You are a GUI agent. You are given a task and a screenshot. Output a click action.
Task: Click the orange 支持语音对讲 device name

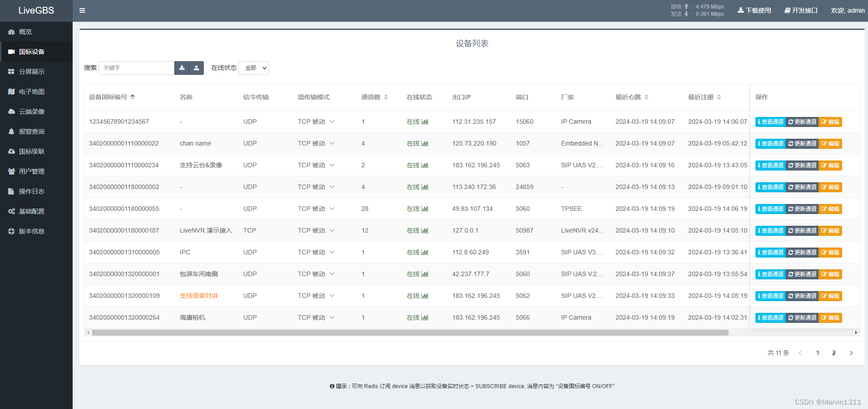pyautogui.click(x=199, y=296)
